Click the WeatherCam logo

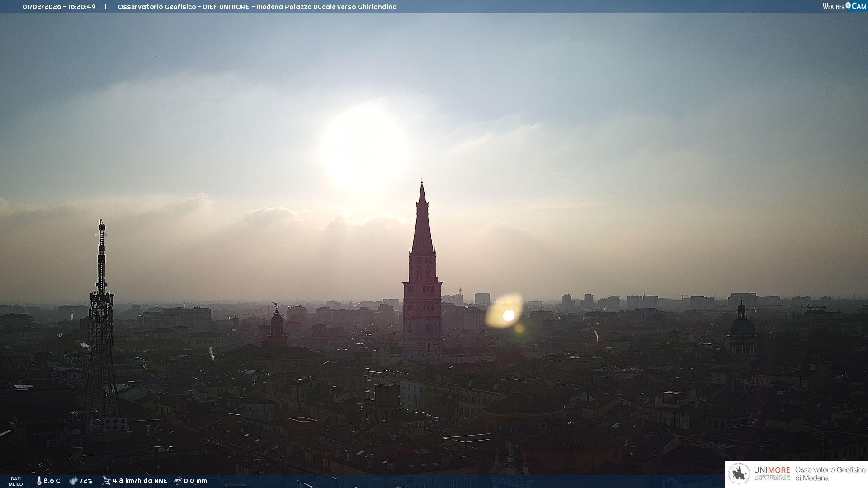pos(844,6)
